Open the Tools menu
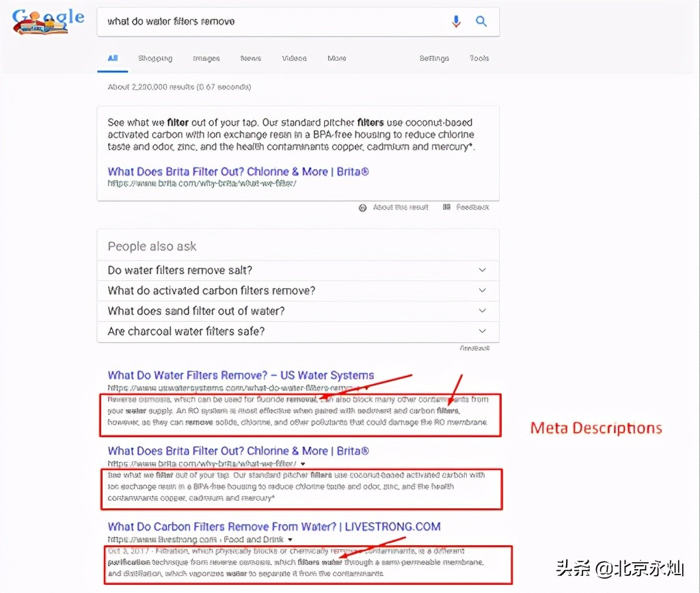This screenshot has width=700, height=593. pos(479,59)
